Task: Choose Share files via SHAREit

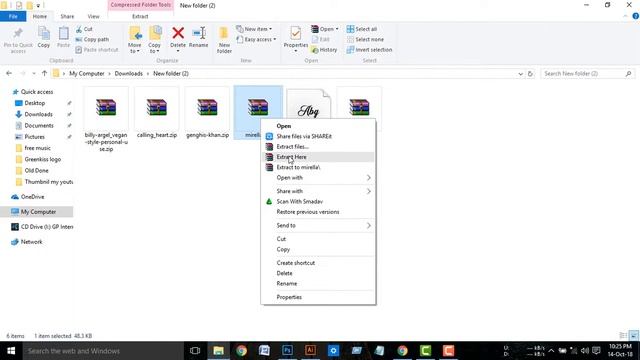Action: tap(318, 136)
